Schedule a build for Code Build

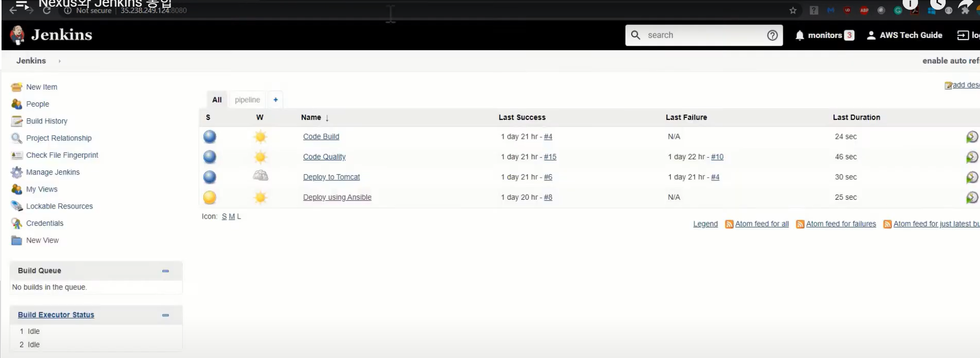click(972, 137)
